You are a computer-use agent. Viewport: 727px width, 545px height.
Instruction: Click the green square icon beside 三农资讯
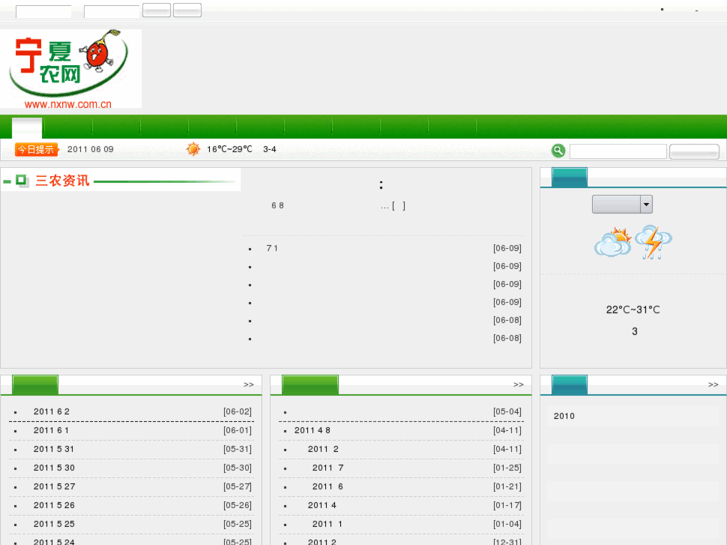tap(21, 180)
